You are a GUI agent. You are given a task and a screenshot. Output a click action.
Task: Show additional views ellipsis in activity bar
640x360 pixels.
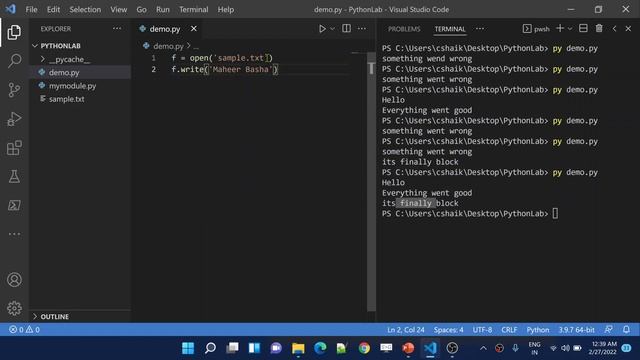[x=14, y=234]
